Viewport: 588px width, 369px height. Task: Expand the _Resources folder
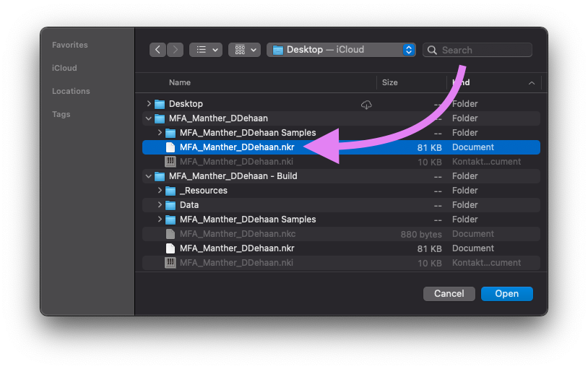(160, 191)
